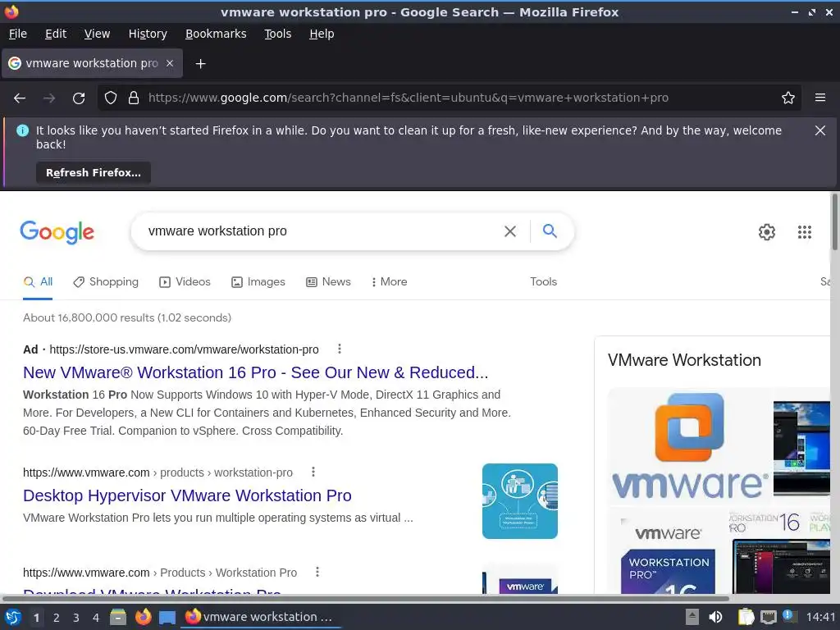Open the Tools menu in the menu bar

pyautogui.click(x=277, y=34)
